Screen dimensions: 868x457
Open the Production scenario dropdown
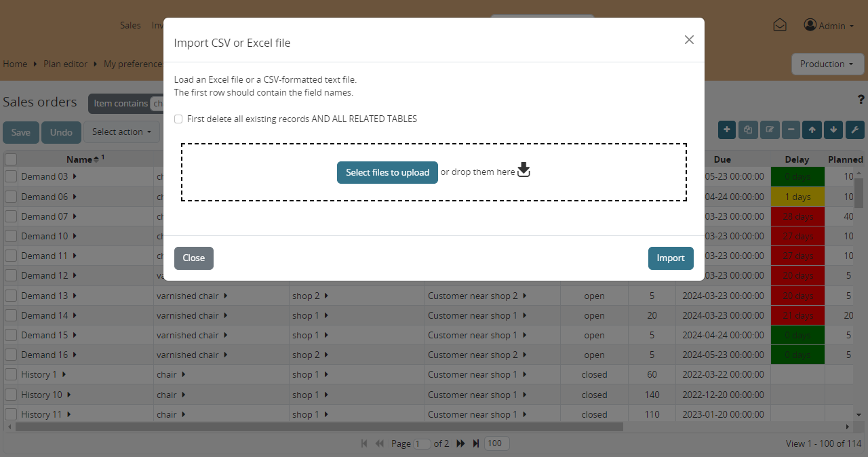(x=827, y=64)
